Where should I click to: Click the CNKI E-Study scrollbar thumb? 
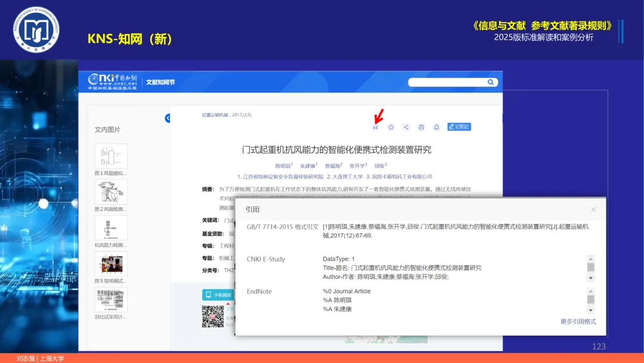[590, 267]
